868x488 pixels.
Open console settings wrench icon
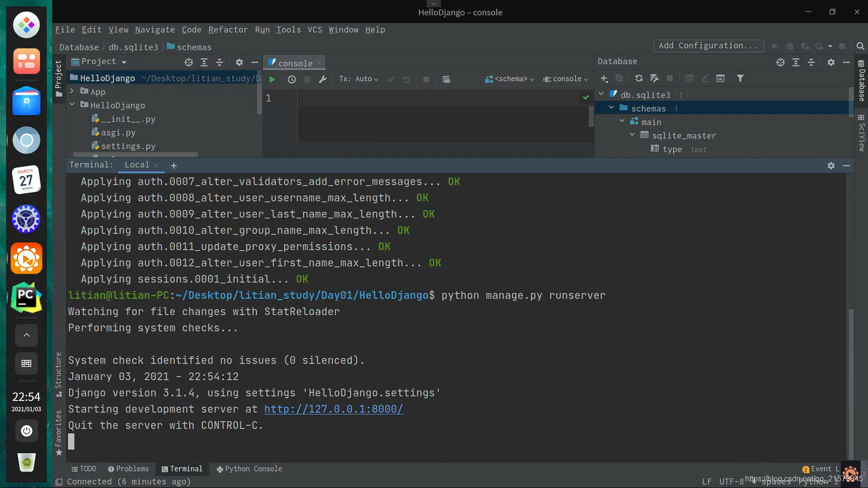[322, 79]
